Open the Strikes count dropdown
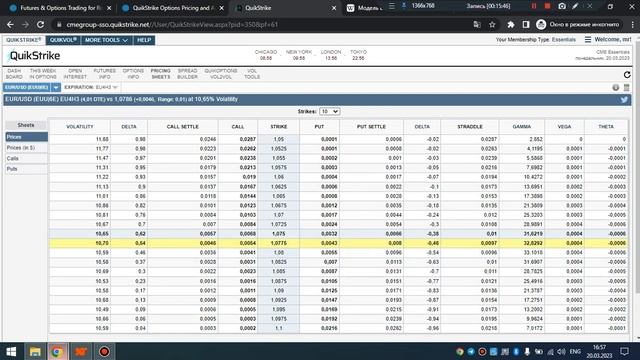640x360 pixels. 329,111
